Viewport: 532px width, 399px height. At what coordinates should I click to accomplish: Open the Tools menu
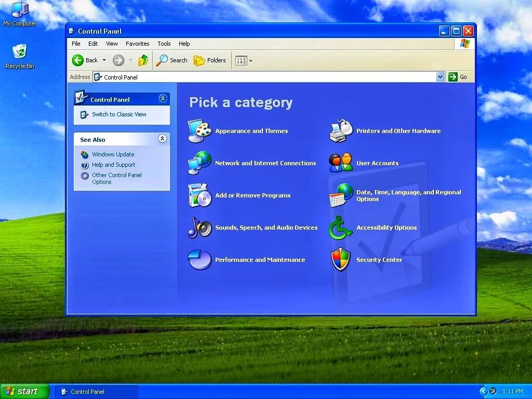coord(164,44)
